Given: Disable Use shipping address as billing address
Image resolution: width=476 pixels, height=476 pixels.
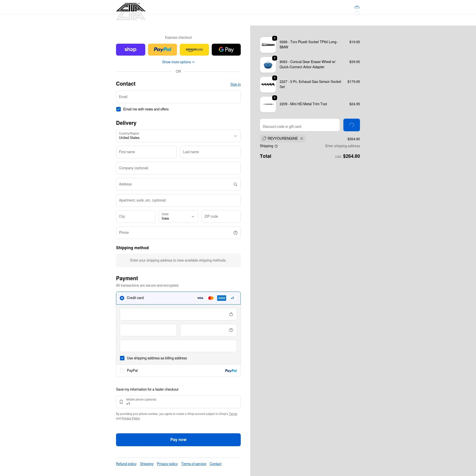Looking at the screenshot, I should pos(122,358).
